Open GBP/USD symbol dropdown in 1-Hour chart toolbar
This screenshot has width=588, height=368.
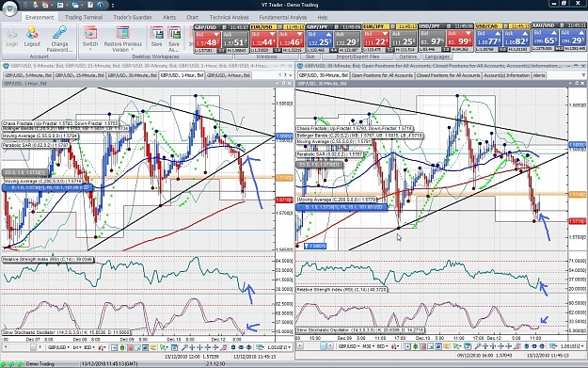pos(59,347)
